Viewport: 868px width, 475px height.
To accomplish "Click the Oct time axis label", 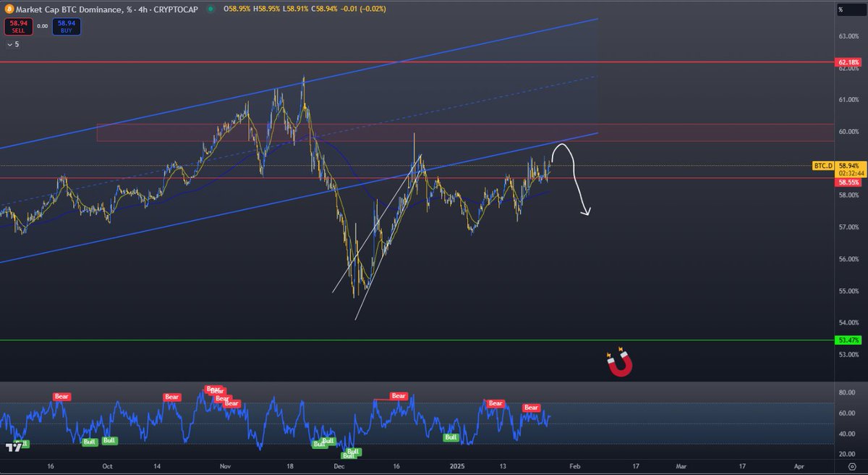I will [107, 467].
